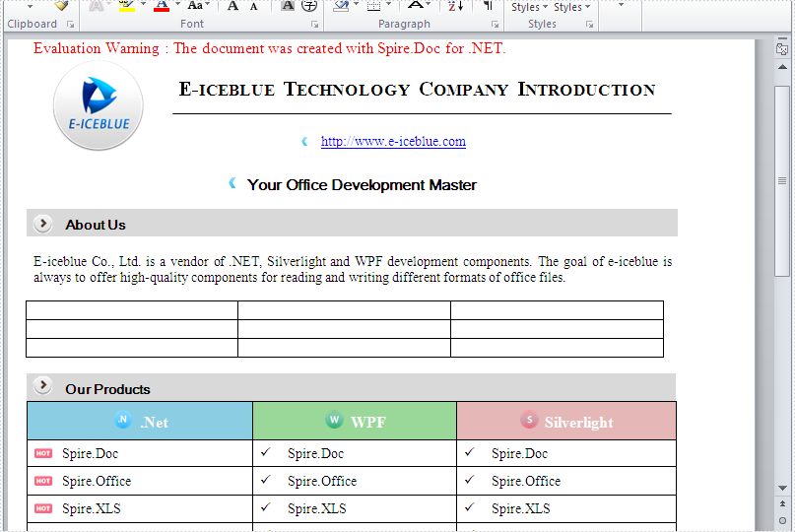Click the company introduction title heading
Viewport: 795px width, 532px height.
coord(418,90)
